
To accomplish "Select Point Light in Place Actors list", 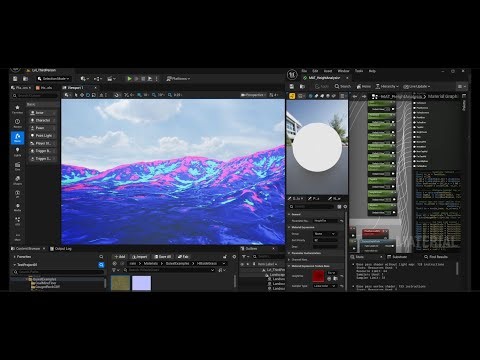I will click(42, 136).
